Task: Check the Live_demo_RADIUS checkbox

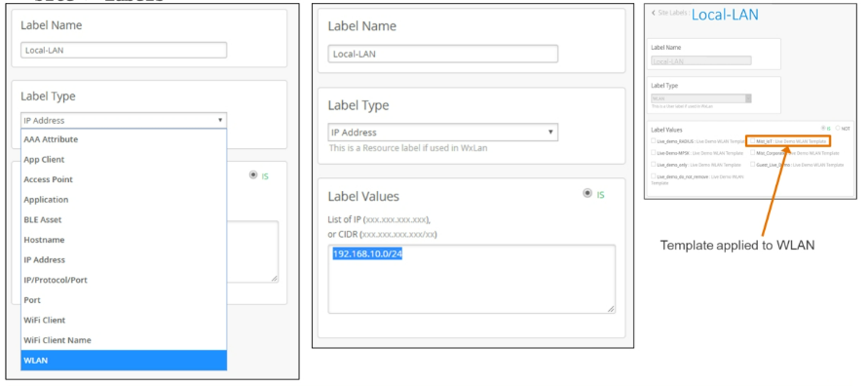Action: click(x=654, y=140)
